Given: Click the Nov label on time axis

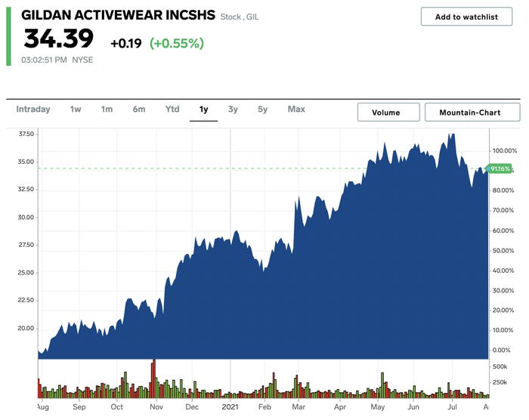Looking at the screenshot, I should pos(156,407).
